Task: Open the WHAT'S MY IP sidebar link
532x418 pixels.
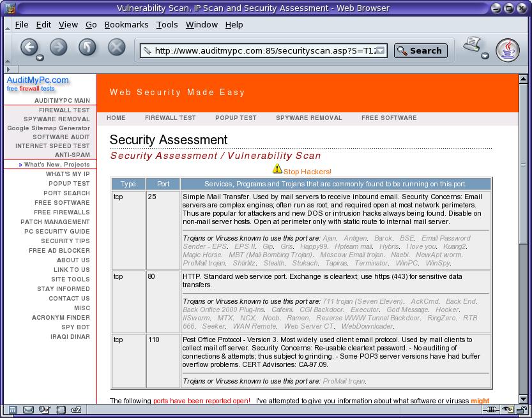Action: [x=68, y=174]
